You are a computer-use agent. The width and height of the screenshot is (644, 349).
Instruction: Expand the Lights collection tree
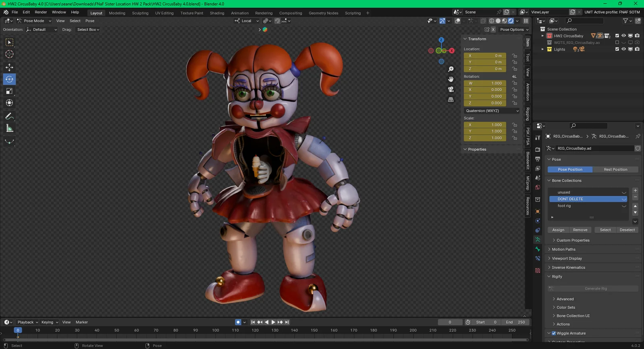tap(543, 49)
